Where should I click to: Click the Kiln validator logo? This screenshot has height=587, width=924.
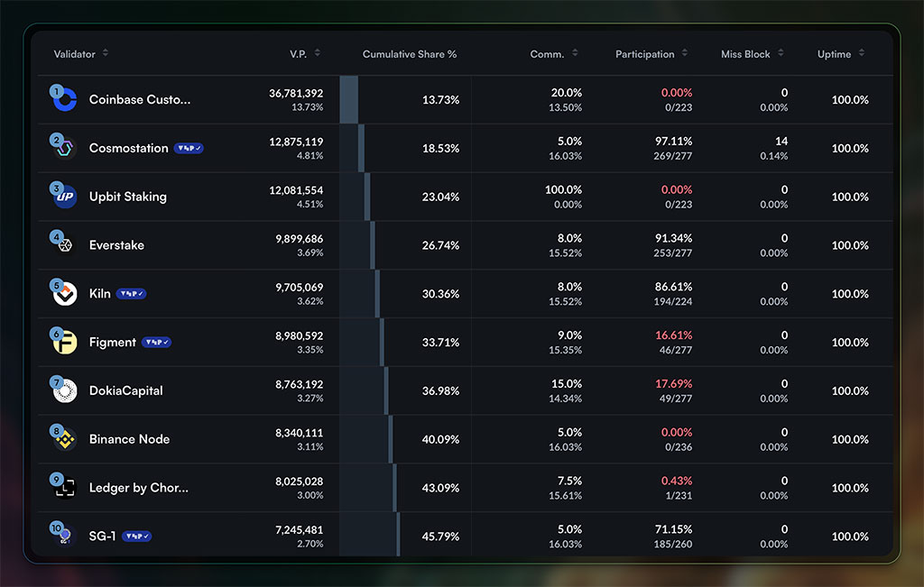click(x=65, y=294)
